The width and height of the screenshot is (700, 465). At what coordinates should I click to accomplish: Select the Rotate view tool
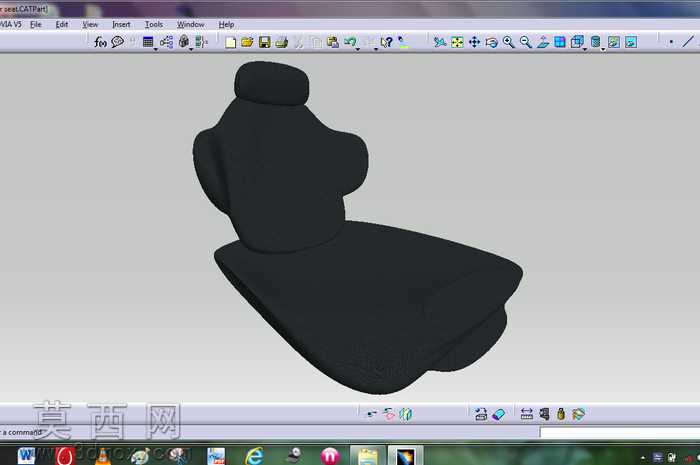492,42
